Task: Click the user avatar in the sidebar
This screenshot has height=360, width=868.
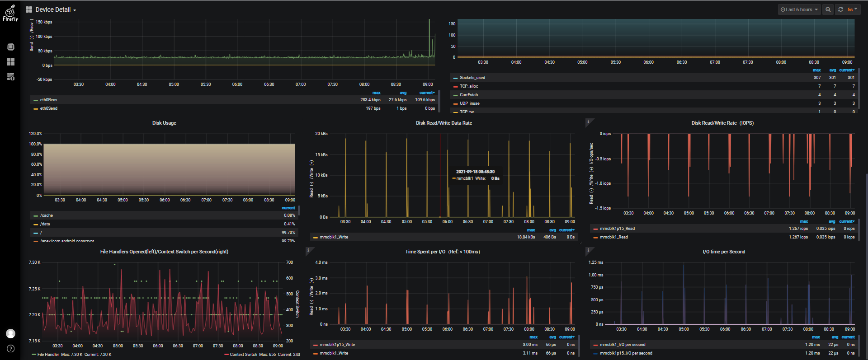Action: pyautogui.click(x=10, y=333)
